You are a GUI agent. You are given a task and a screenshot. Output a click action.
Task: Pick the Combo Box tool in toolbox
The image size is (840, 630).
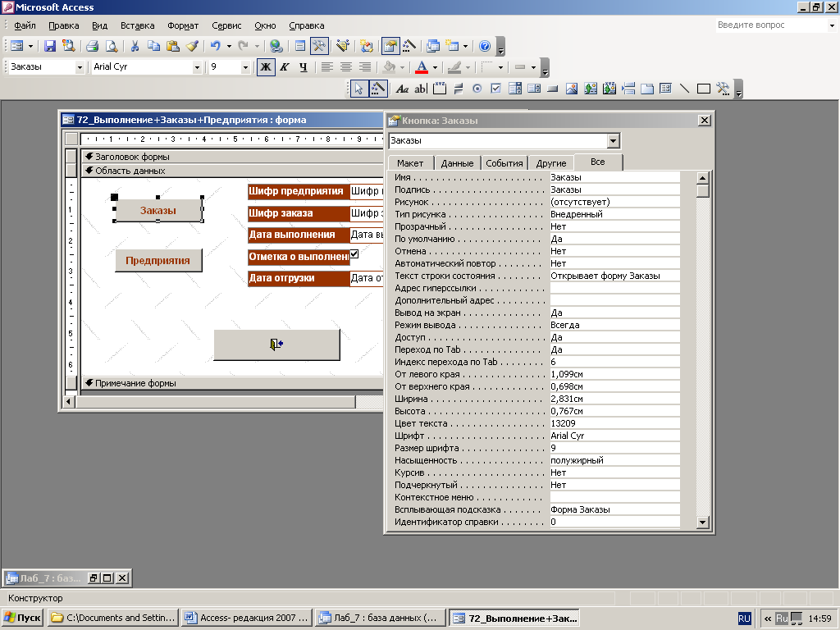coord(515,89)
